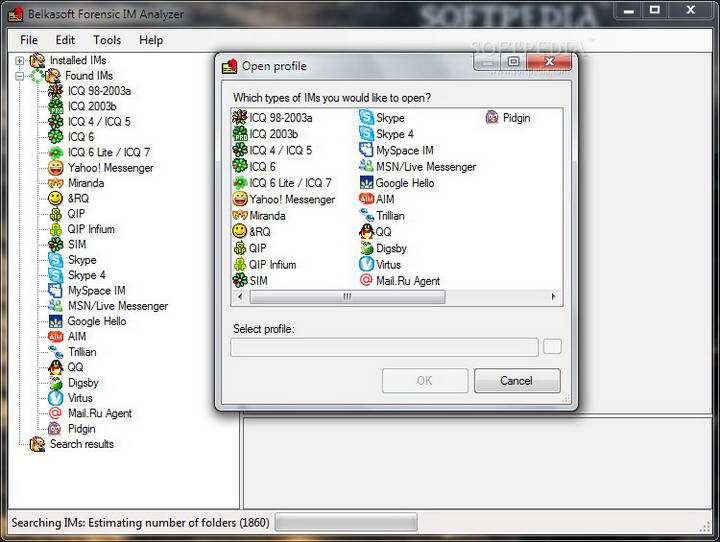Choose the &RQ smiley icon in the dialog

(239, 231)
